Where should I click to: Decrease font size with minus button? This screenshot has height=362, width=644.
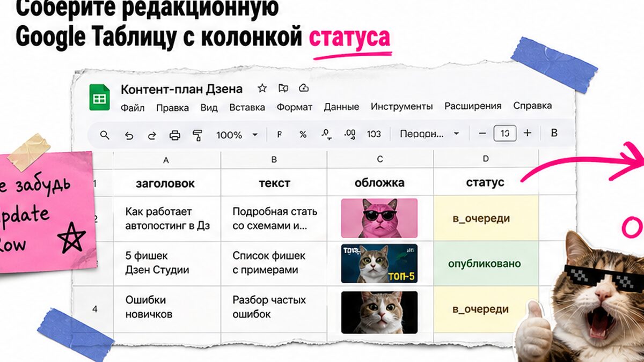482,133
